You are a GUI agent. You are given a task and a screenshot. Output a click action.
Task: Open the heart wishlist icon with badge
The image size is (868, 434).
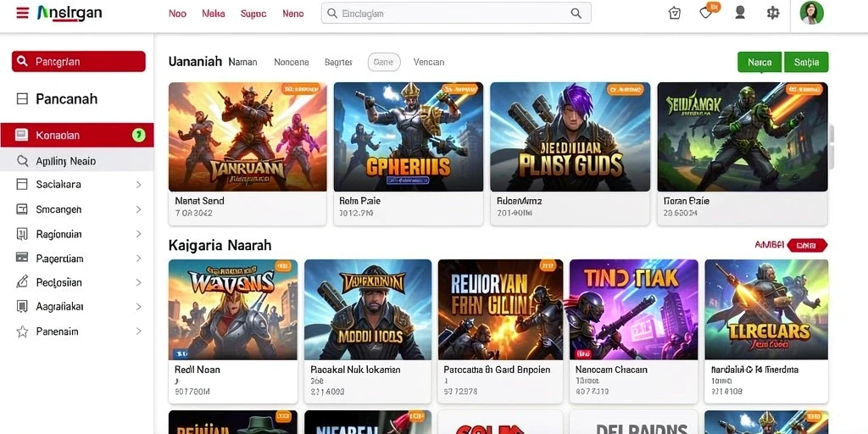coord(706,12)
